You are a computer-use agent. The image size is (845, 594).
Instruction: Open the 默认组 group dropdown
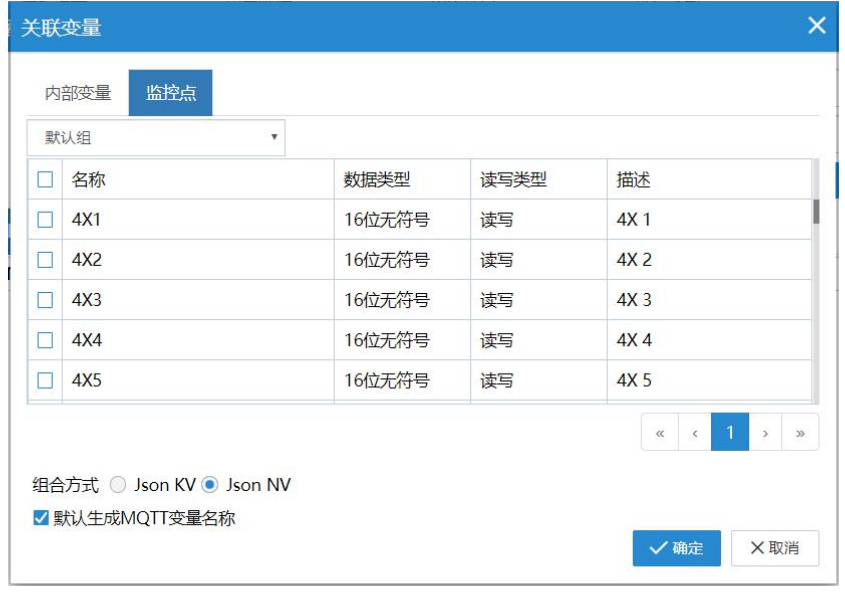coord(156,137)
